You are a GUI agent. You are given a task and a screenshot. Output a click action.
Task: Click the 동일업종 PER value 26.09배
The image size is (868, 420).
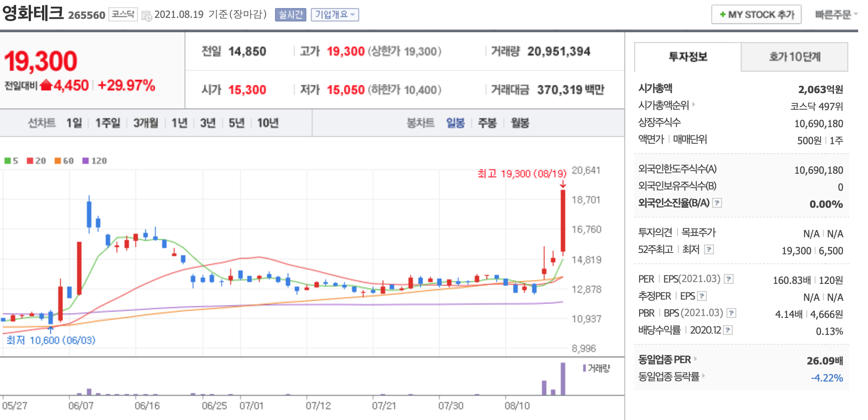coord(825,361)
